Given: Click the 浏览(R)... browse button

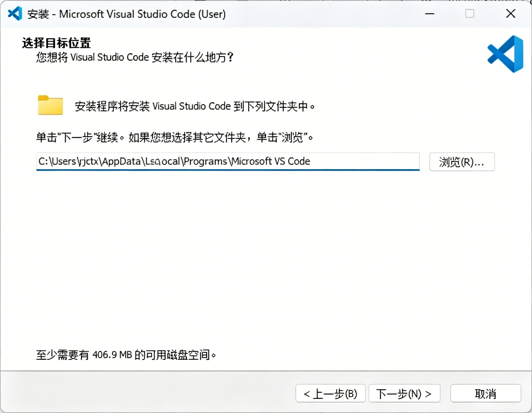Looking at the screenshot, I should [x=462, y=162].
